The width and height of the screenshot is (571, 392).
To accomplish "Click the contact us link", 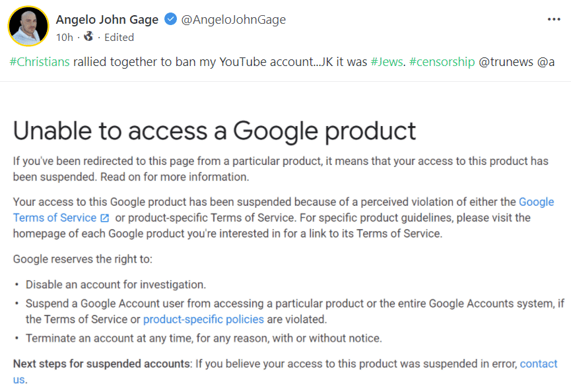I will coord(539,364).
